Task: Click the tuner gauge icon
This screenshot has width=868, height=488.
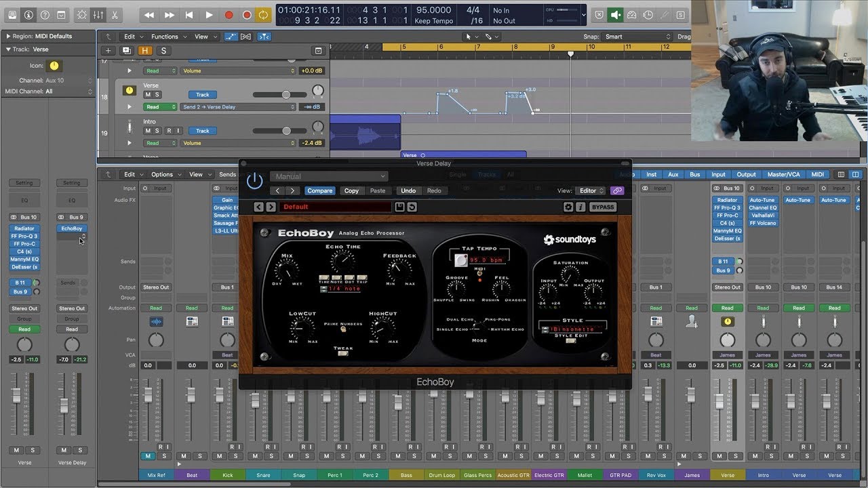Action: (632, 15)
